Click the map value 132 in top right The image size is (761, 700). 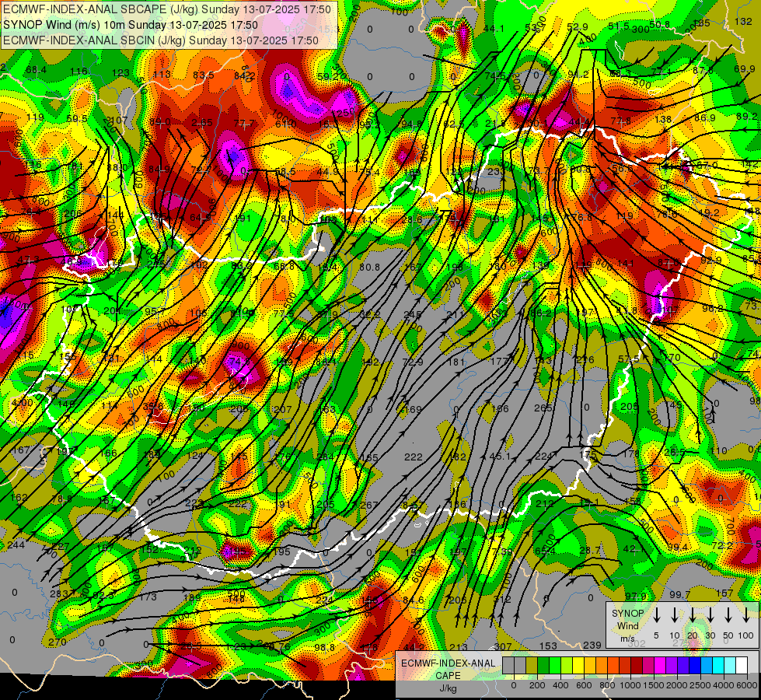point(744,21)
